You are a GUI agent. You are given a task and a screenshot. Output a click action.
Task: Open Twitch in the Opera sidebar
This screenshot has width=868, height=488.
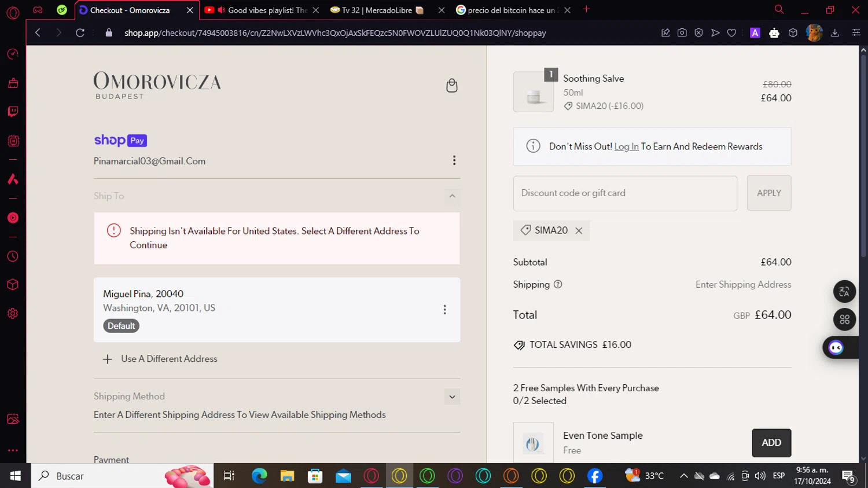(x=13, y=112)
